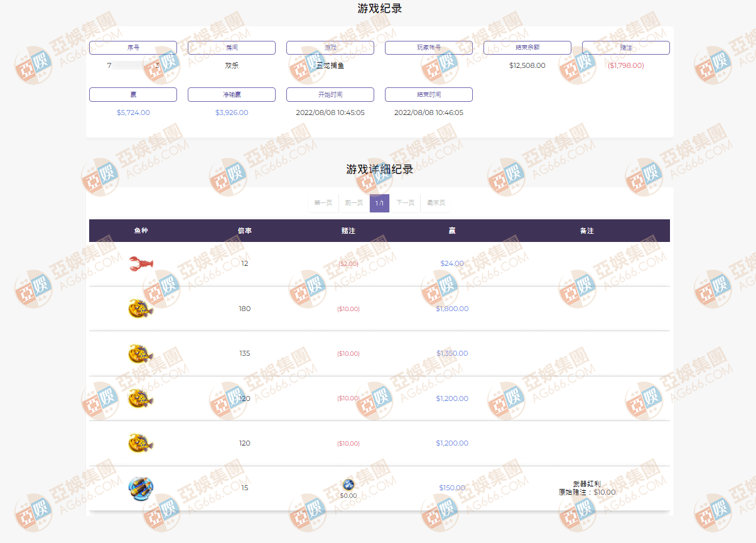Click the weapon bonus icon in the last row
Screen dimensions: 756x543
coord(141,488)
